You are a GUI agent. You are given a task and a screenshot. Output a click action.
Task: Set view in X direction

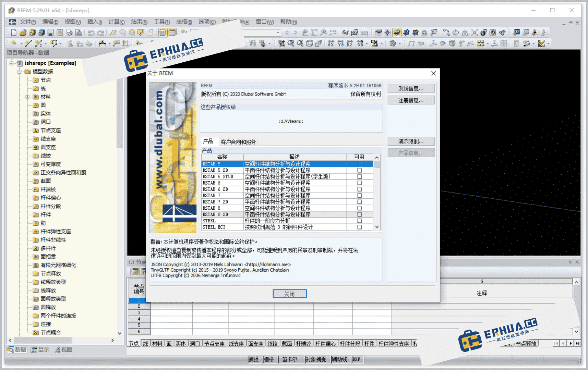point(331,44)
